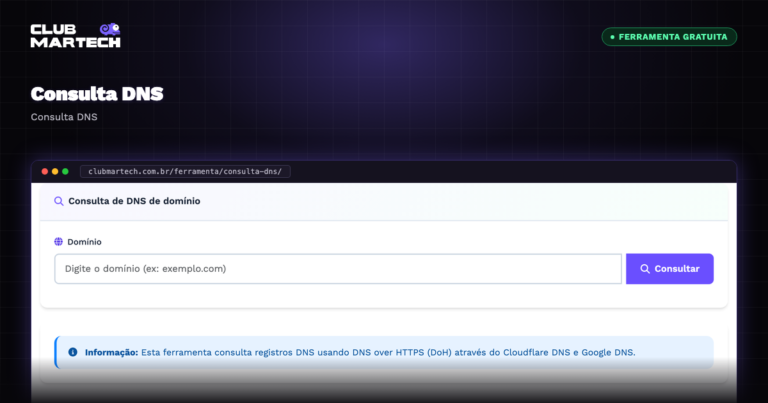The image size is (768, 403).
Task: Click the FERRAMENTA GRATUITA badge
Action: tap(669, 37)
